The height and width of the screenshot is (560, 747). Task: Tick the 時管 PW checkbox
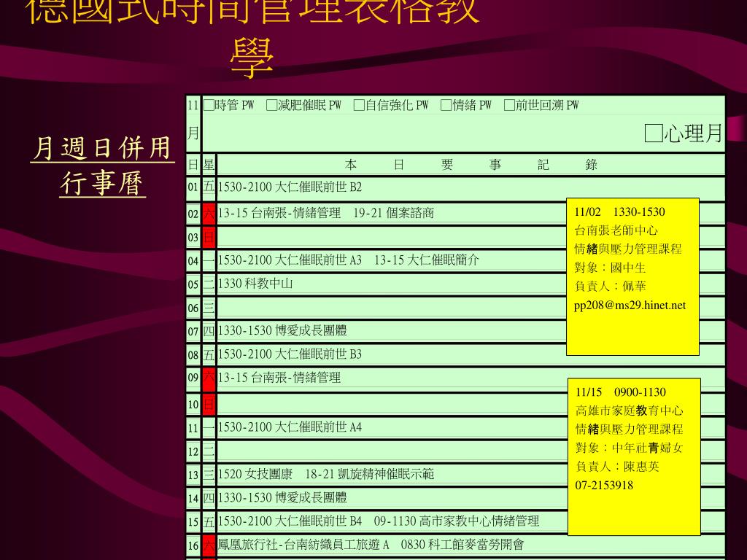point(209,105)
